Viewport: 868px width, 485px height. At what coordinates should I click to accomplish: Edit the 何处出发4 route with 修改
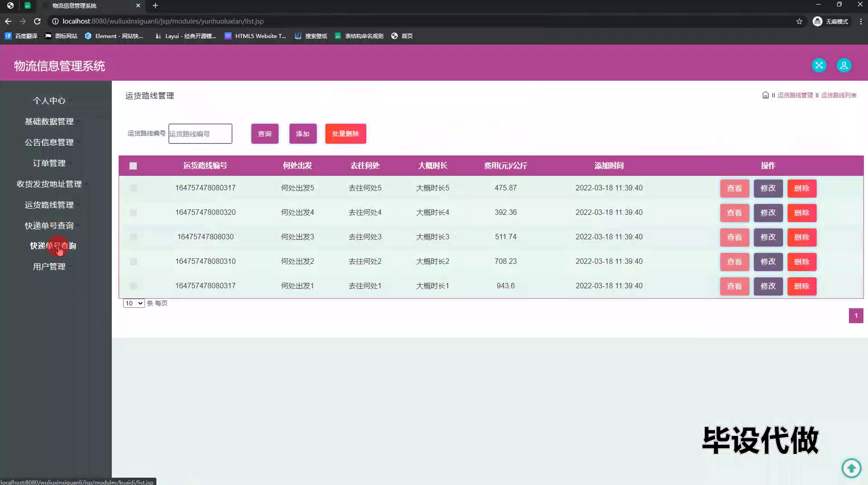coord(768,213)
